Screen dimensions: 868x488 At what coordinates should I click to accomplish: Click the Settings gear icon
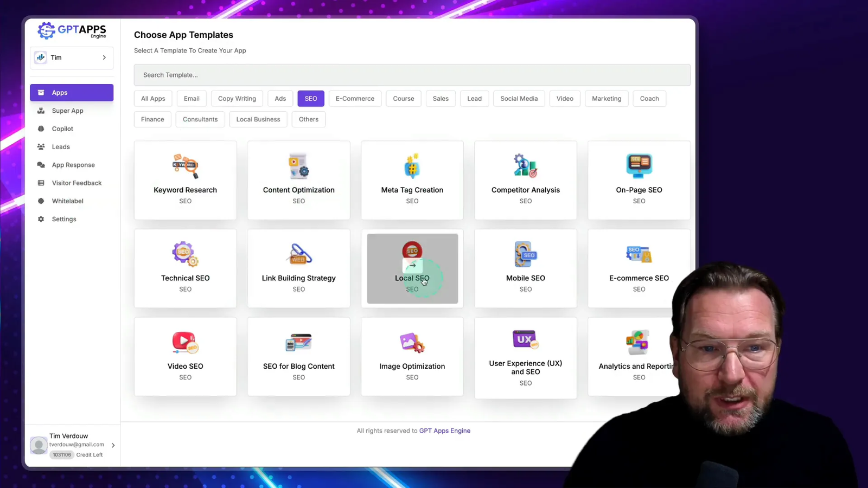pos(41,219)
